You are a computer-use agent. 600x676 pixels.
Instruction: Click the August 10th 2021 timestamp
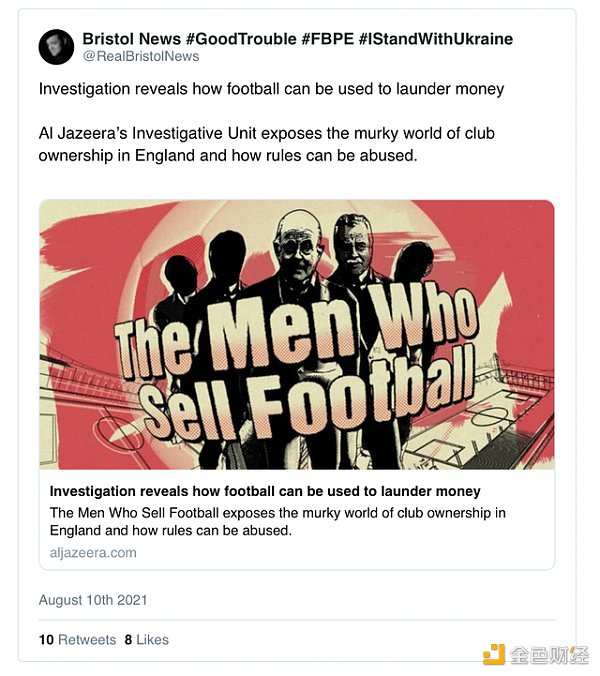click(93, 600)
